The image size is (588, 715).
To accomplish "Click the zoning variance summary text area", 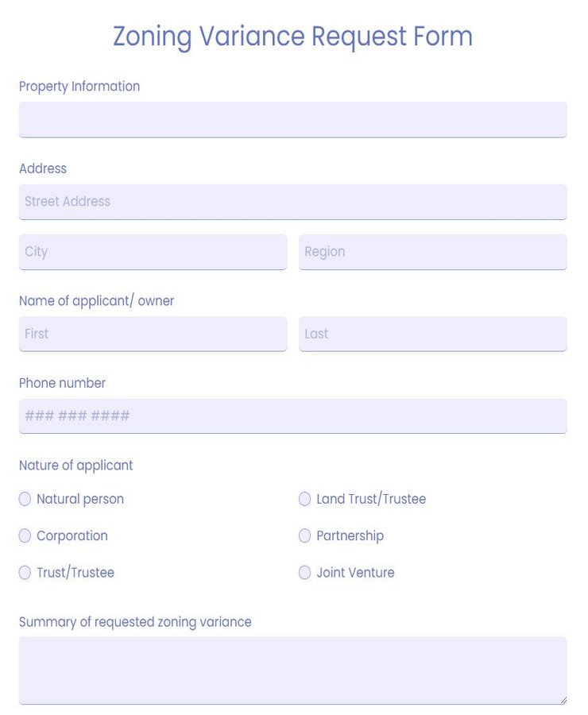I will coord(292,670).
